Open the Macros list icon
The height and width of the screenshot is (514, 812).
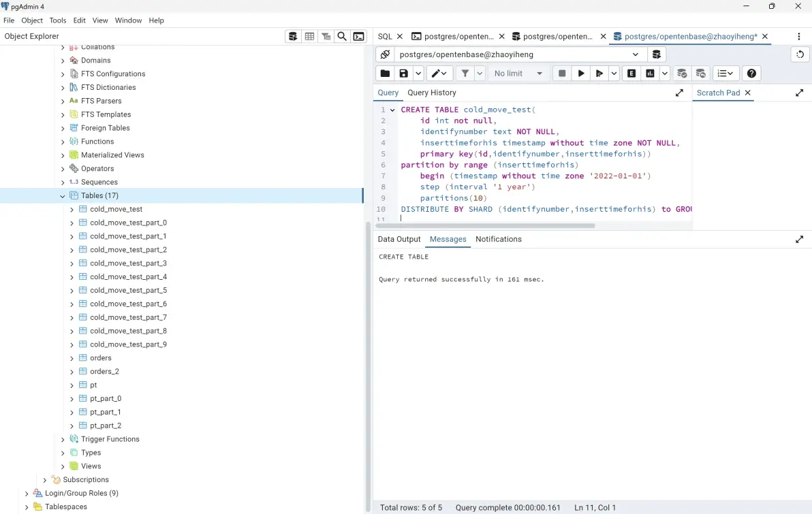[725, 74]
